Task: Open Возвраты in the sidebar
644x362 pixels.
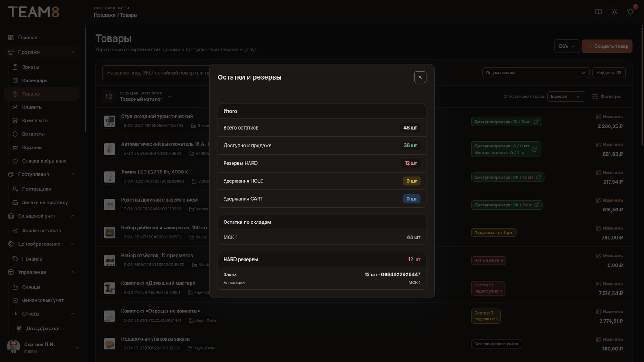Action: 42,134
